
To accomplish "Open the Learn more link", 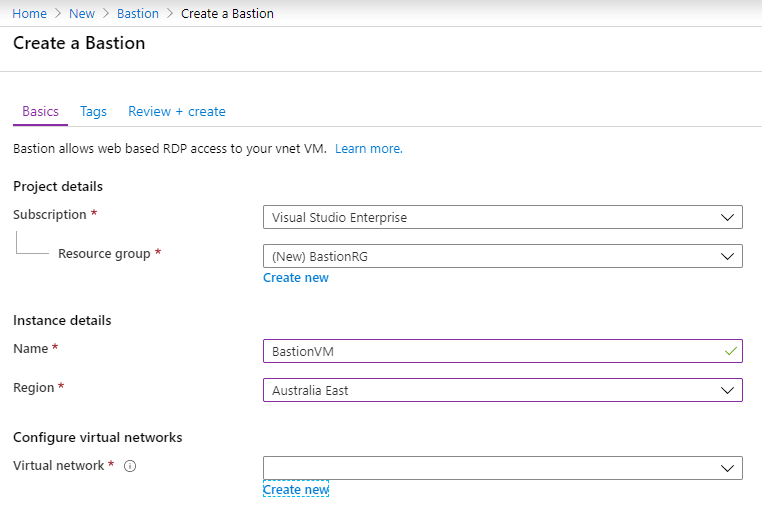I will pyautogui.click(x=369, y=149).
